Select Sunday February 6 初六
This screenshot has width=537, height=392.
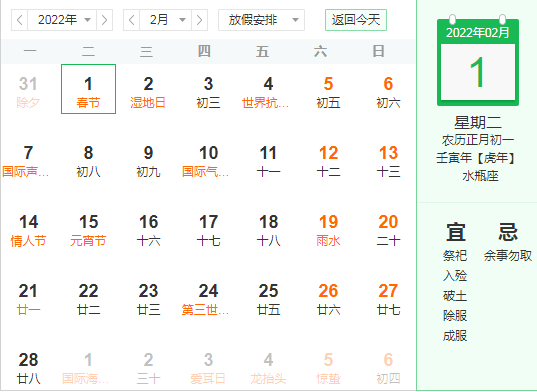388,92
